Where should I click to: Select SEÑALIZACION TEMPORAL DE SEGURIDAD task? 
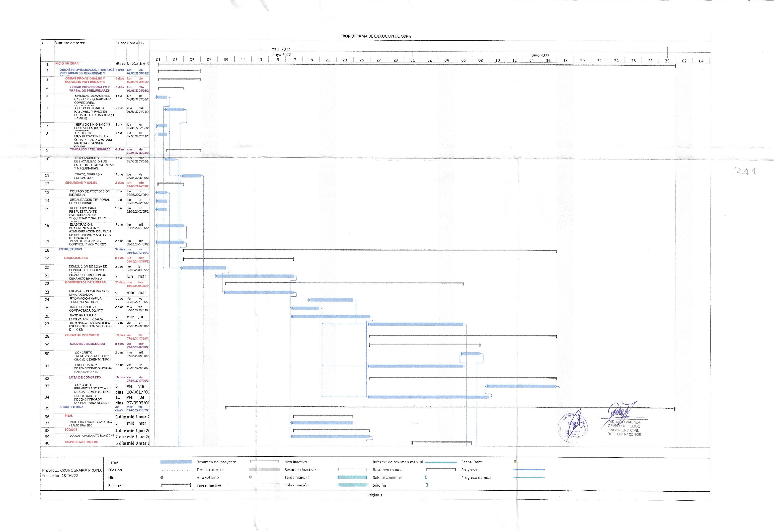pos(89,201)
